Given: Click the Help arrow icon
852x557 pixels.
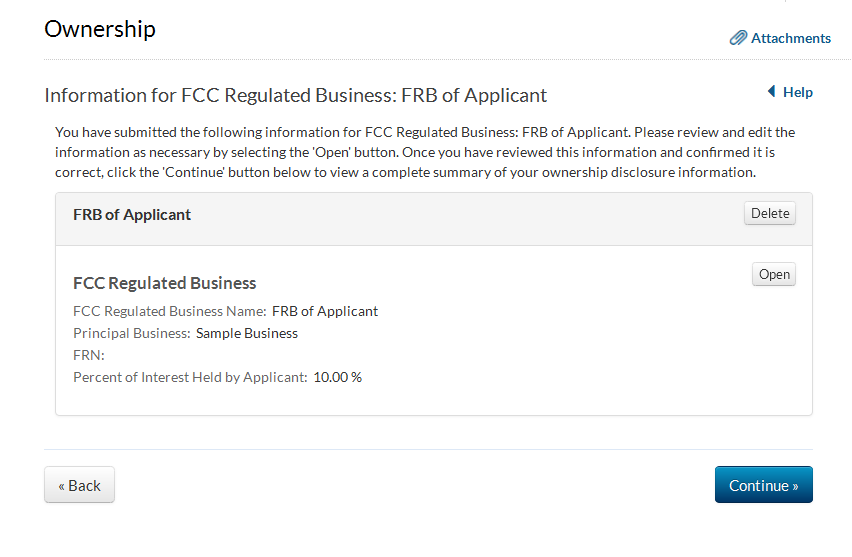Looking at the screenshot, I should point(771,92).
